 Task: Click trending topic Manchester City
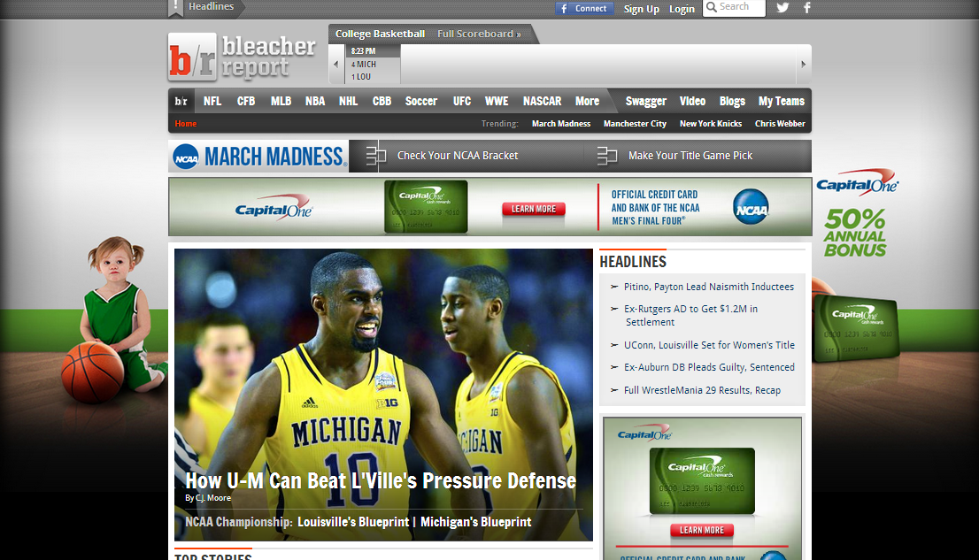coord(635,124)
